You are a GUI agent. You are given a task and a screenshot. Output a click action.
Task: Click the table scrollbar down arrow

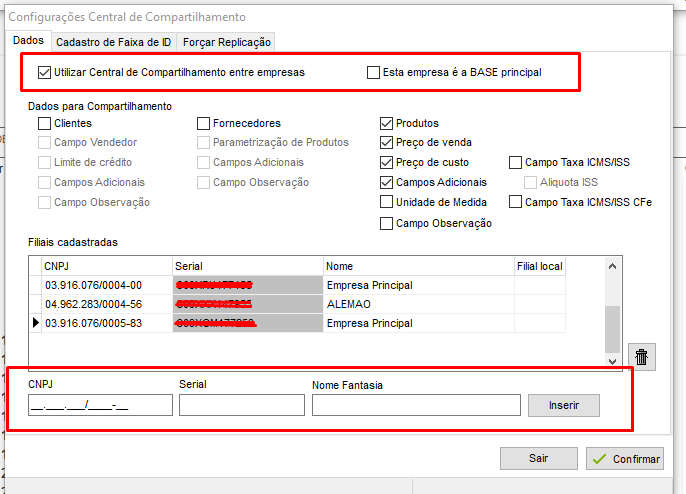613,361
